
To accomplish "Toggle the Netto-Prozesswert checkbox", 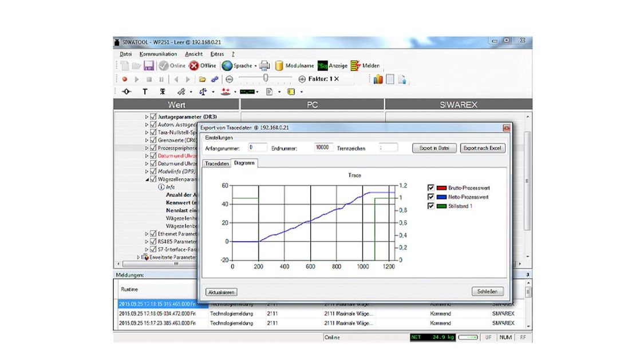I will tap(431, 197).
